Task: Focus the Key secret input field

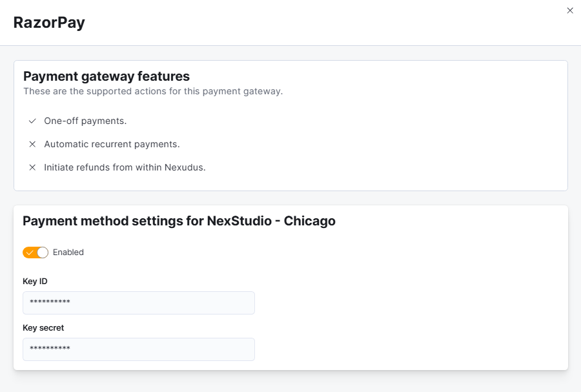Action: click(139, 349)
